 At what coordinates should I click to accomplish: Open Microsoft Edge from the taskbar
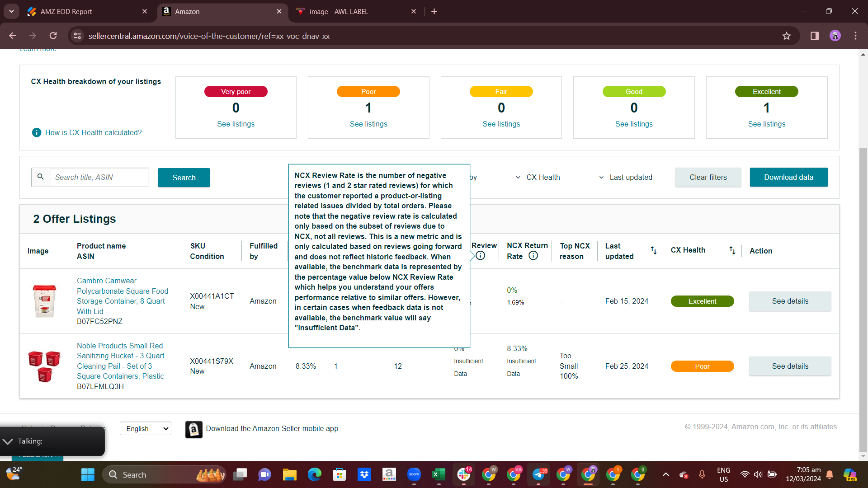(314, 474)
